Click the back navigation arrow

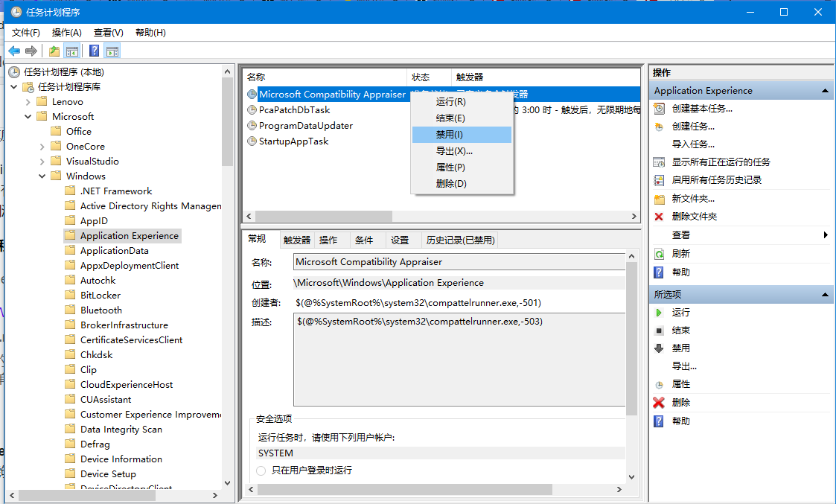pos(13,51)
